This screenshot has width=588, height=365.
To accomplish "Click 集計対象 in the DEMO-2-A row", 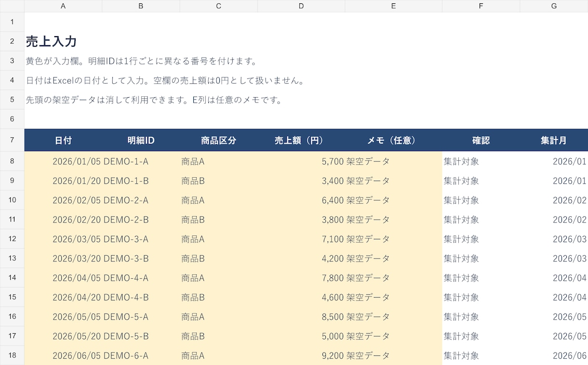I will pyautogui.click(x=481, y=200).
